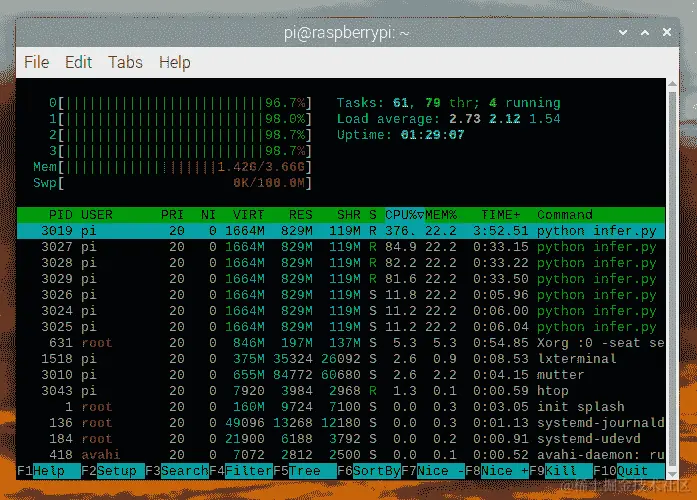Image resolution: width=697 pixels, height=500 pixels.
Task: Click the Load average readout
Action: pos(449,119)
